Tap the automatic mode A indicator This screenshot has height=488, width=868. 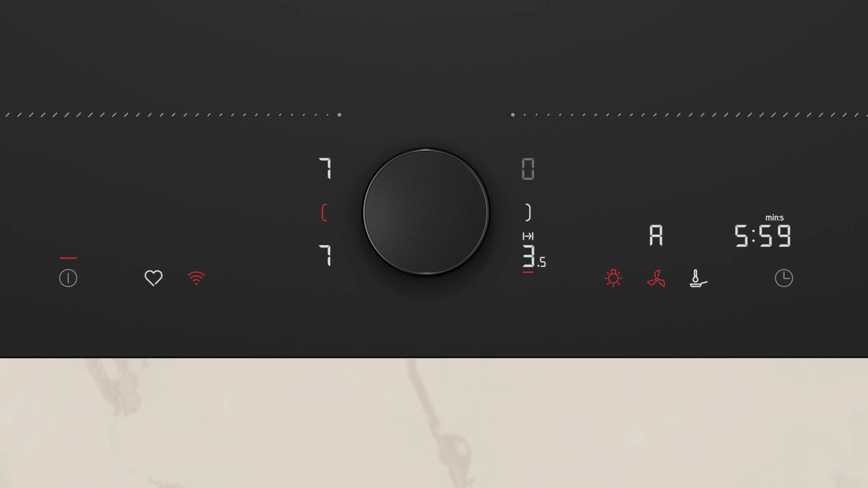(x=656, y=235)
